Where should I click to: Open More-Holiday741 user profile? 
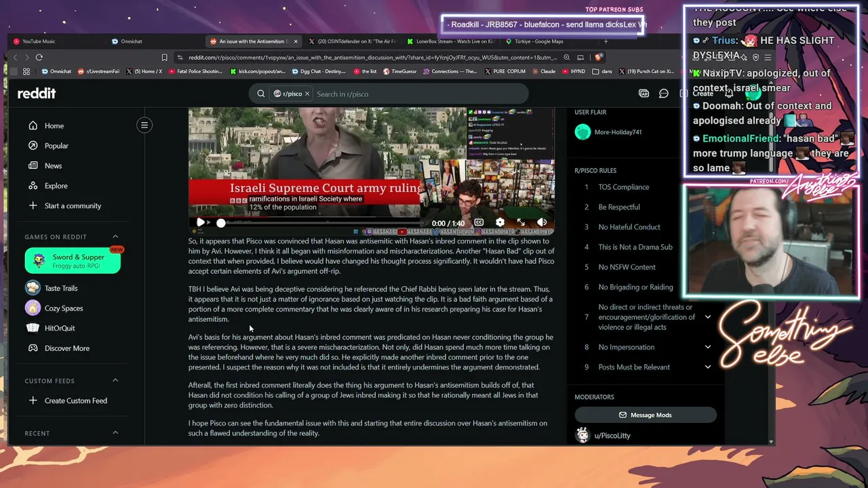coord(618,132)
